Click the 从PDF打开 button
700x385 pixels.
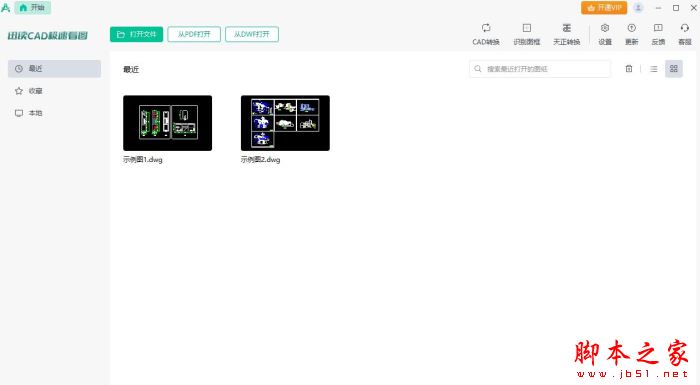tap(194, 34)
